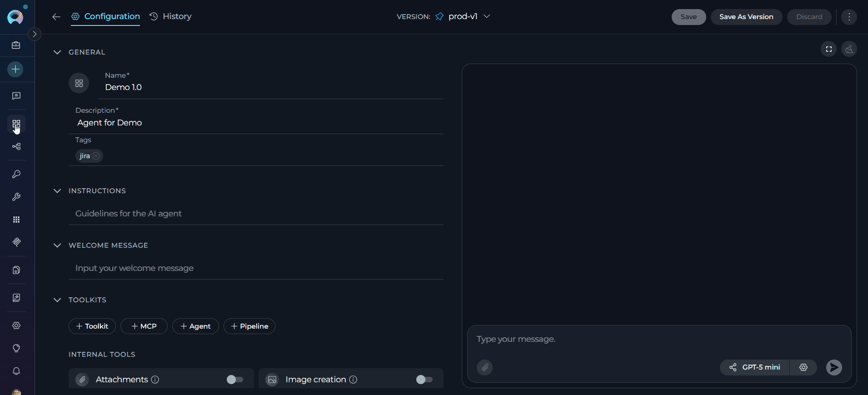This screenshot has width=868, height=395.
Task: Click the welcome message input field
Action: [x=256, y=268]
